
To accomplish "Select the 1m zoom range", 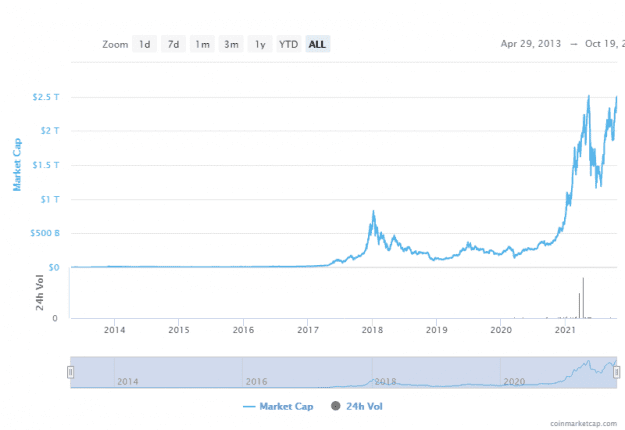I will pos(202,44).
